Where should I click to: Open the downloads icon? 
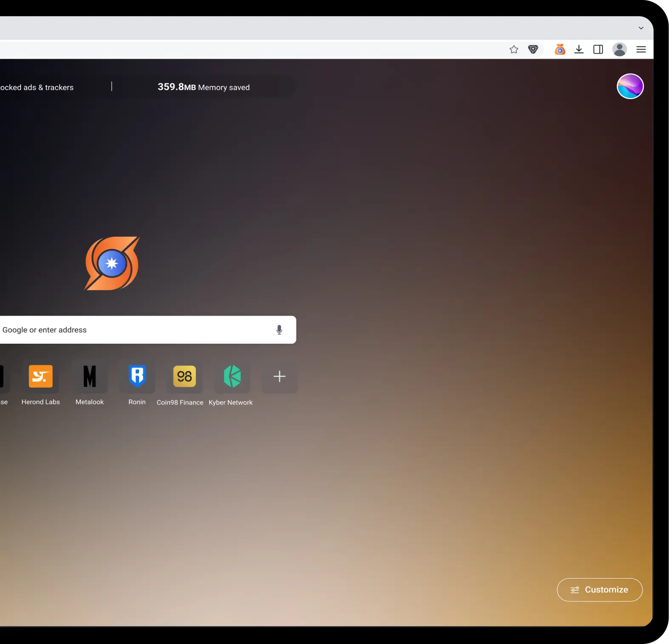579,49
